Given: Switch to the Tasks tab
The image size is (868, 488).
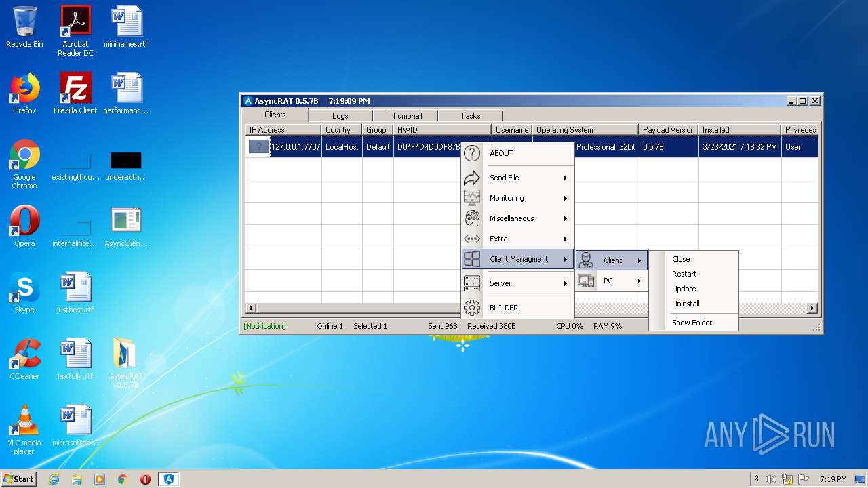Looking at the screenshot, I should [x=471, y=116].
